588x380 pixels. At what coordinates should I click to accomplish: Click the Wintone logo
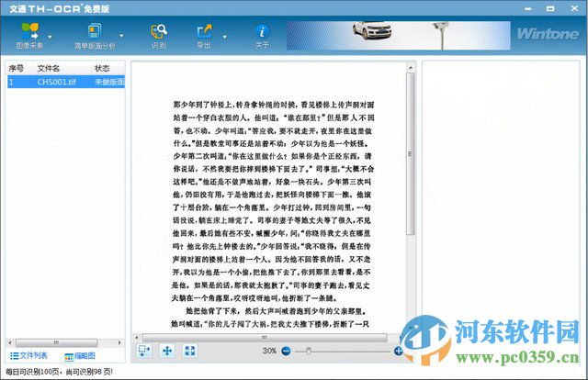tap(548, 34)
